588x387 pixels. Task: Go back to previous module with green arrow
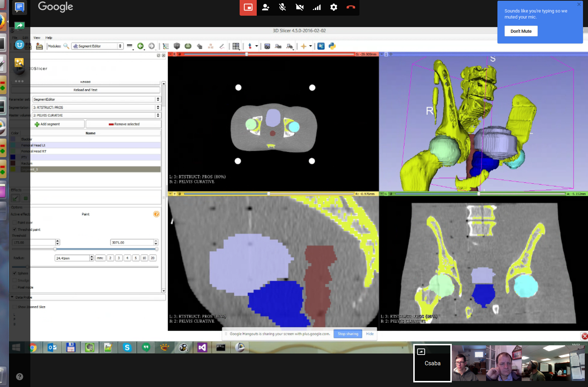pyautogui.click(x=140, y=46)
